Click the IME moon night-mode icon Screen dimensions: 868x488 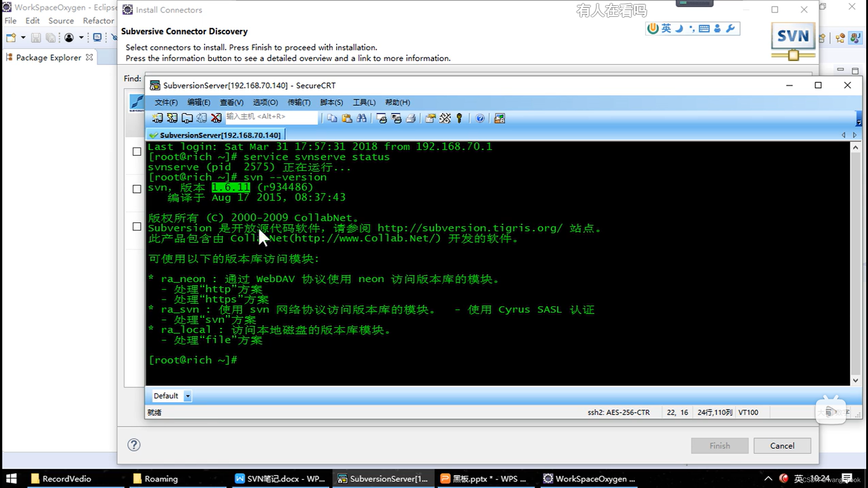click(x=679, y=28)
